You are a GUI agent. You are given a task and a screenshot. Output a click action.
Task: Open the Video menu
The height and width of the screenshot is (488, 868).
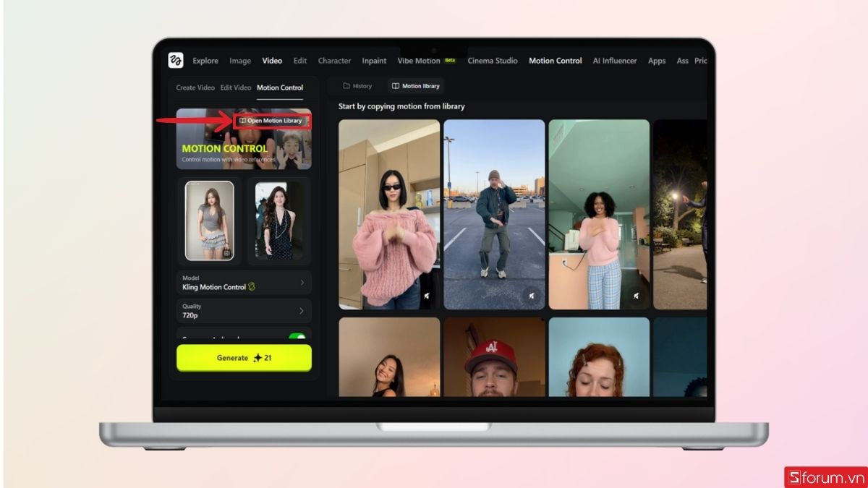tap(272, 61)
